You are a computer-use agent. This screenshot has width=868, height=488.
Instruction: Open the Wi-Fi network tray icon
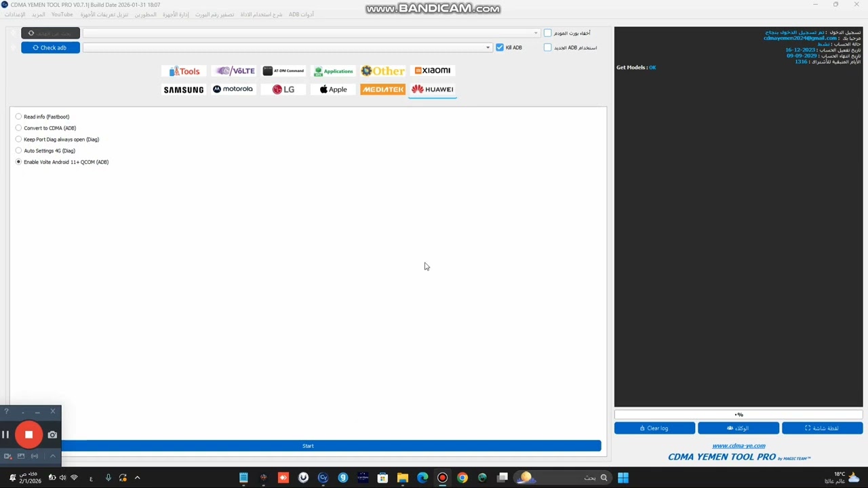pos(74,478)
